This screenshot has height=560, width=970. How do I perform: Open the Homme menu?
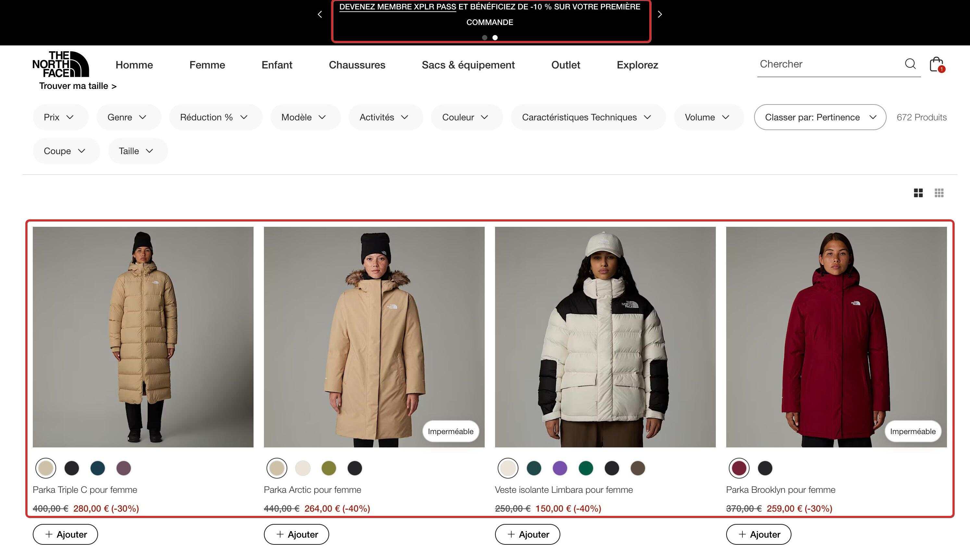coord(134,65)
